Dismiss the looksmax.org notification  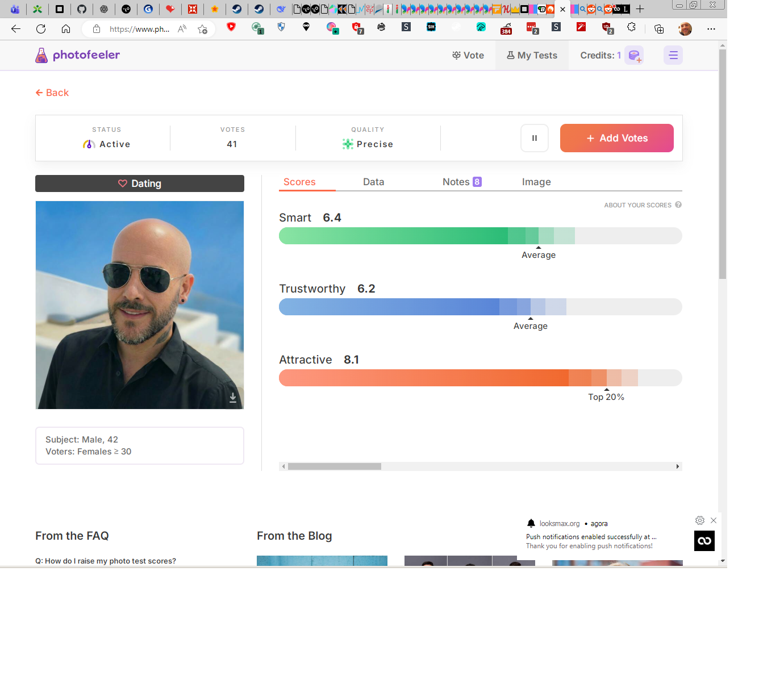[714, 520]
